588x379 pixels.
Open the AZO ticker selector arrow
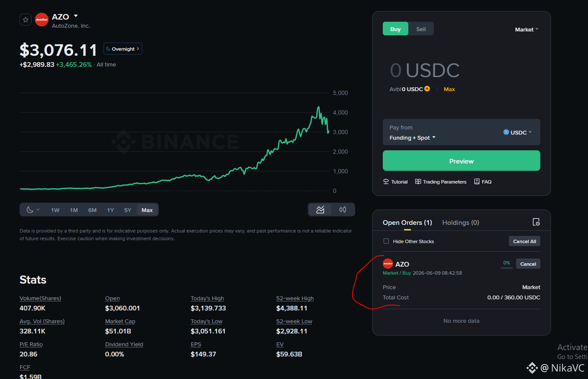[x=76, y=16]
